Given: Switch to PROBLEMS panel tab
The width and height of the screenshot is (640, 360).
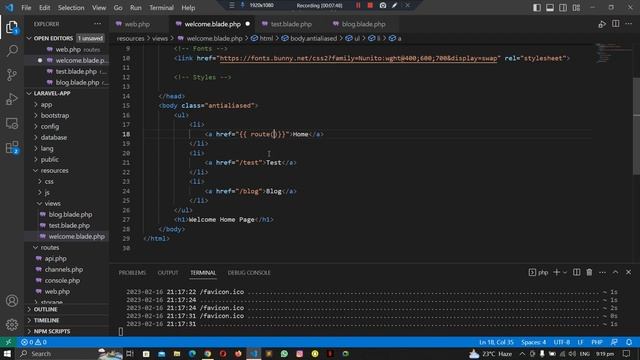Looking at the screenshot, I should tap(132, 273).
